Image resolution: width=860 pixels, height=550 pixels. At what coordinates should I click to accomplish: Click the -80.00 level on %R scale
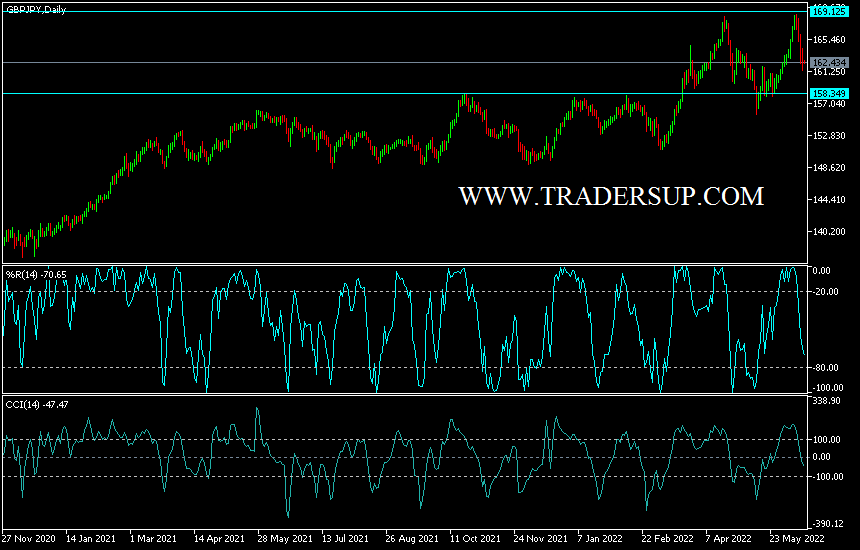(826, 367)
